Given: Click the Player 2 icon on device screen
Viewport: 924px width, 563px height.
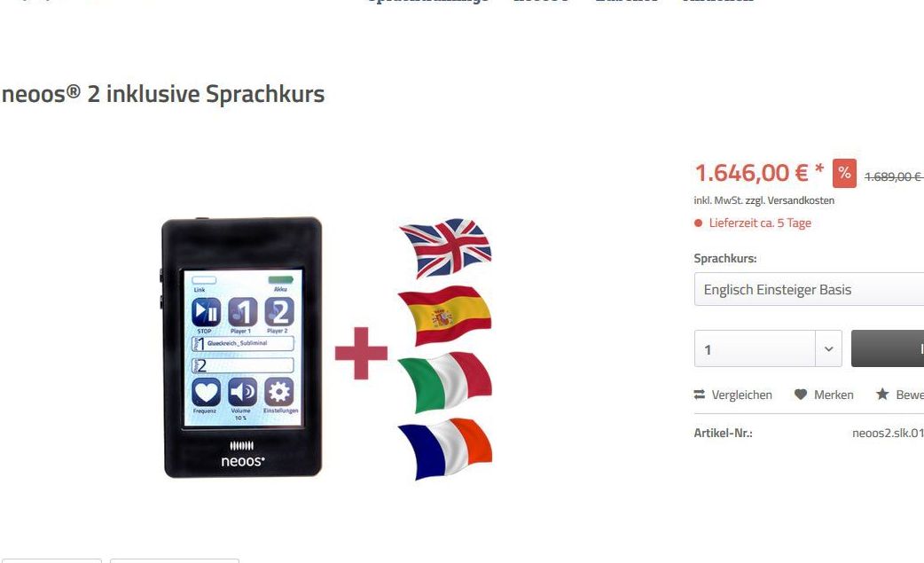Looking at the screenshot, I should 278,312.
